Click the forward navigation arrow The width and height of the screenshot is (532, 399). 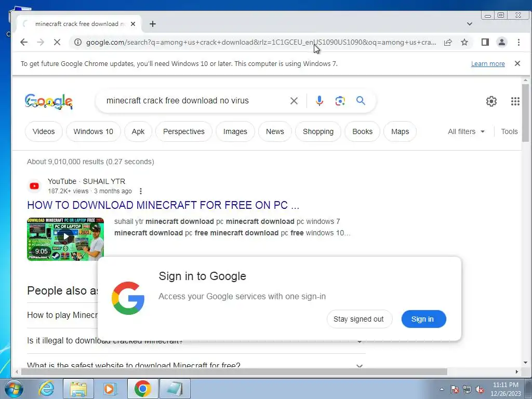tap(41, 43)
